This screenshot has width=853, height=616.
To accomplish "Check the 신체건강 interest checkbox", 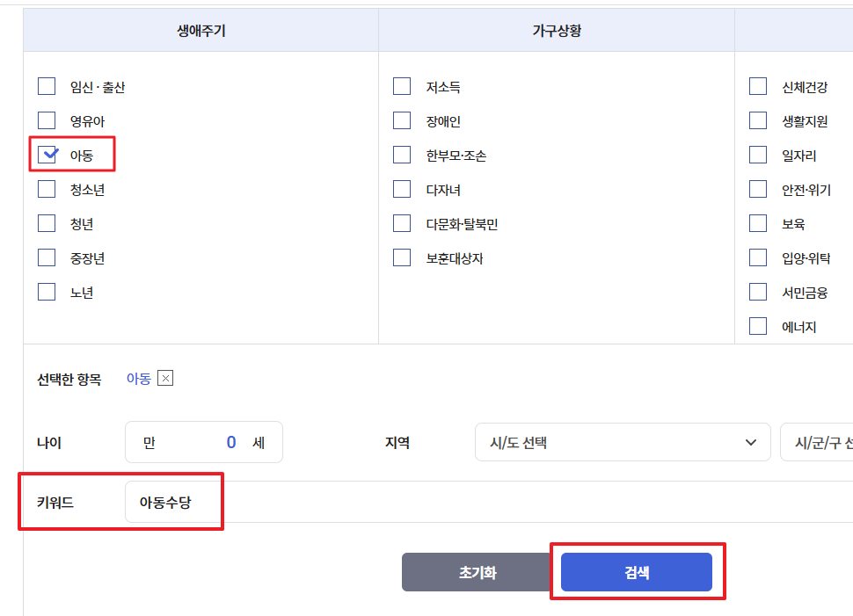I will (758, 86).
